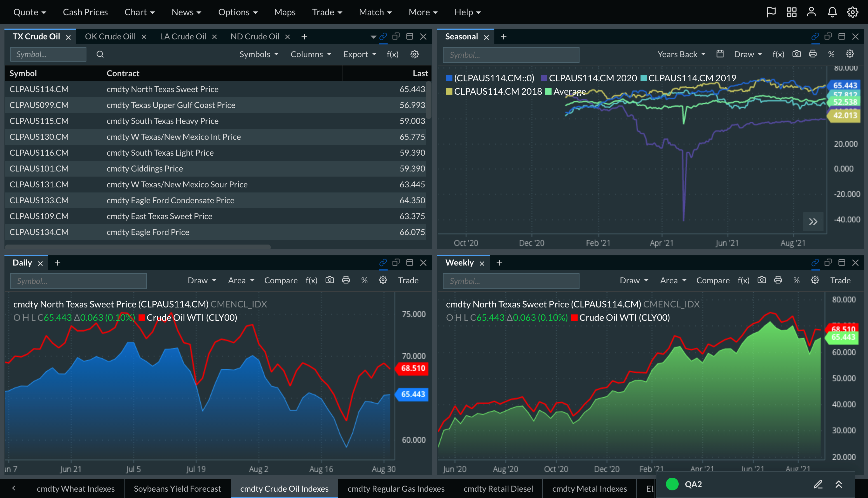Screen dimensions: 868x498
Task: Click the flag icon in top bar
Action: coord(771,12)
